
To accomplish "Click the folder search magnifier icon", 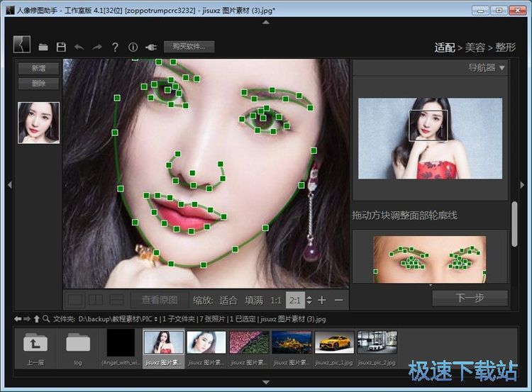I will click(46, 319).
